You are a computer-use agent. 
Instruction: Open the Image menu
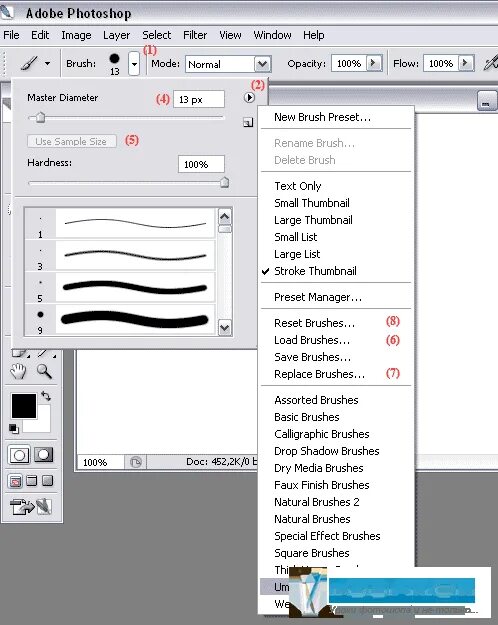pos(76,35)
